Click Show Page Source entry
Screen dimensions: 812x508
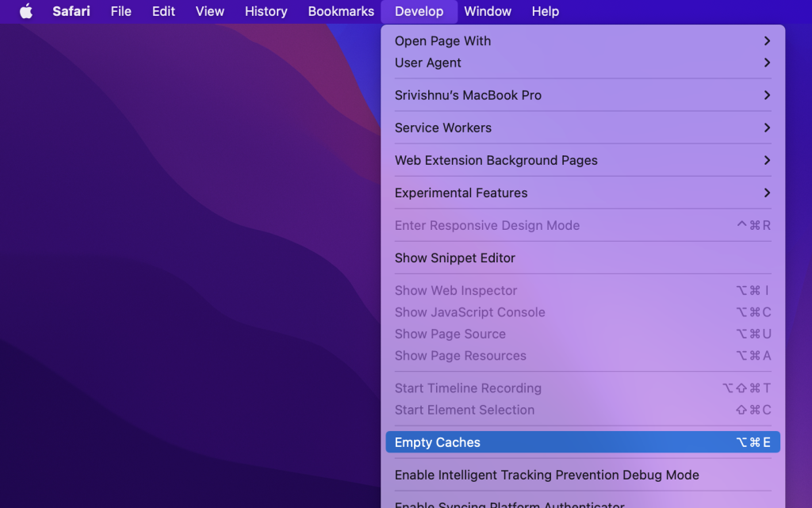[583, 334]
